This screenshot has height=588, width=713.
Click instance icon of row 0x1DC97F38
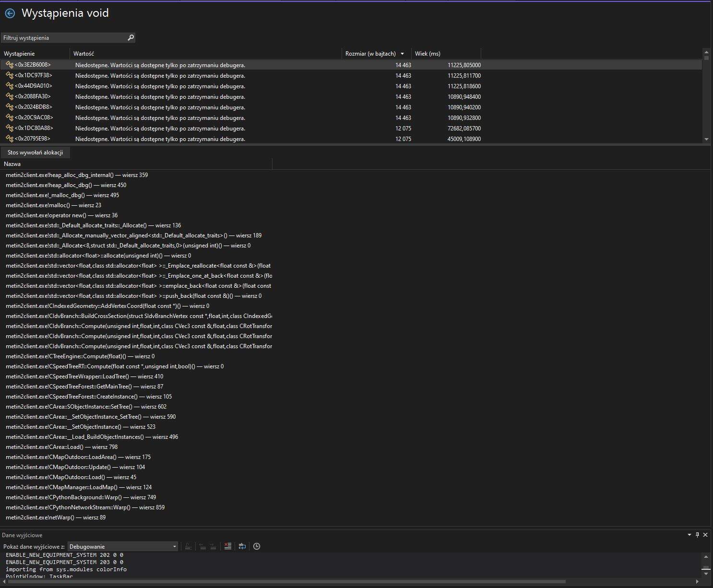[10, 75]
